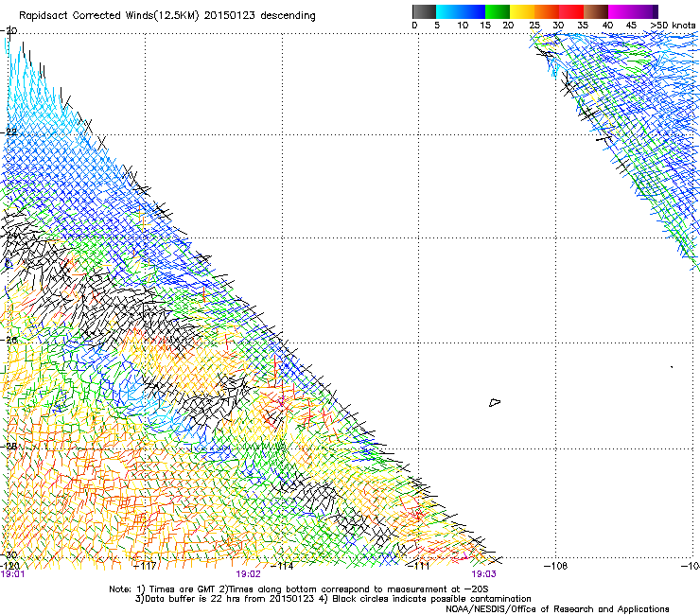Click the title 'Rapidscat Corrected Winds(12.5KM)'
Image resolution: width=700 pixels, height=615 pixels.
109,16
